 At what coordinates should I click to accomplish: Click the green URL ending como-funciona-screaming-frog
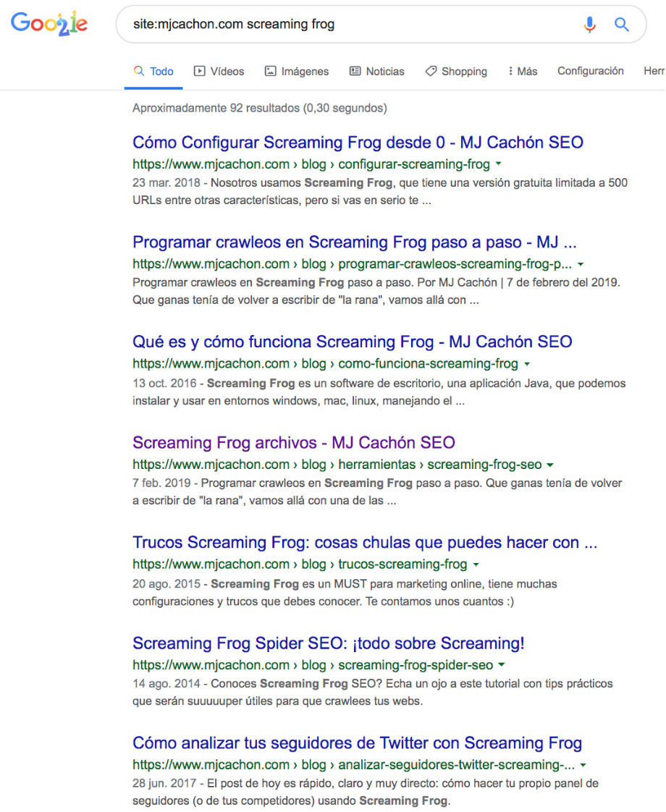[325, 363]
